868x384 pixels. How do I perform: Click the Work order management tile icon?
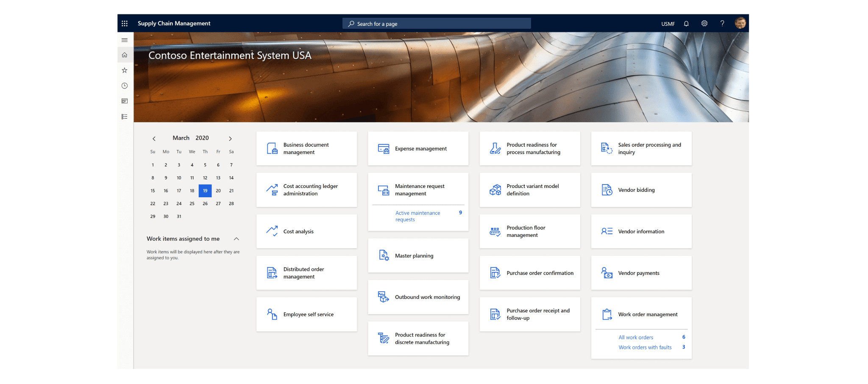point(607,314)
